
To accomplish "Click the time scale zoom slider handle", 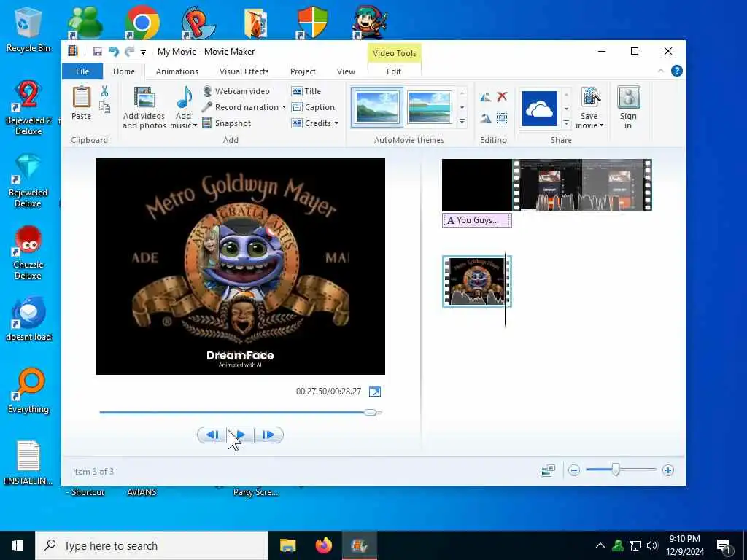I will click(616, 470).
